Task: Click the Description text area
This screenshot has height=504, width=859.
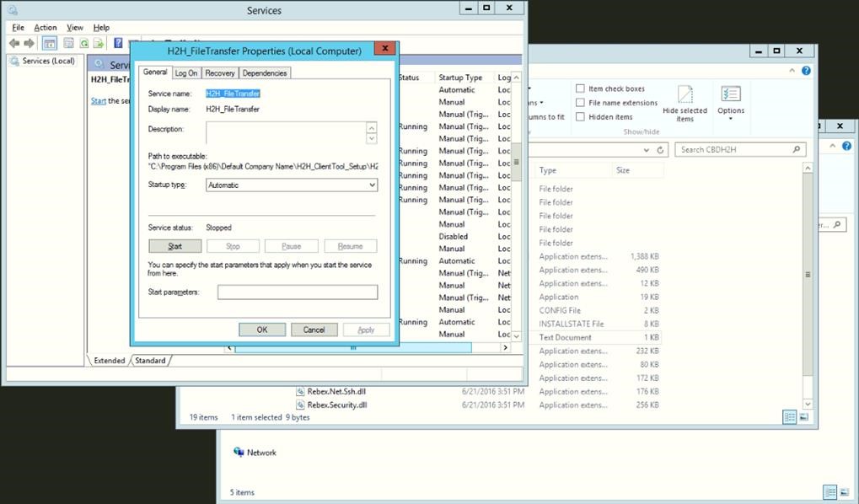Action: [x=286, y=133]
